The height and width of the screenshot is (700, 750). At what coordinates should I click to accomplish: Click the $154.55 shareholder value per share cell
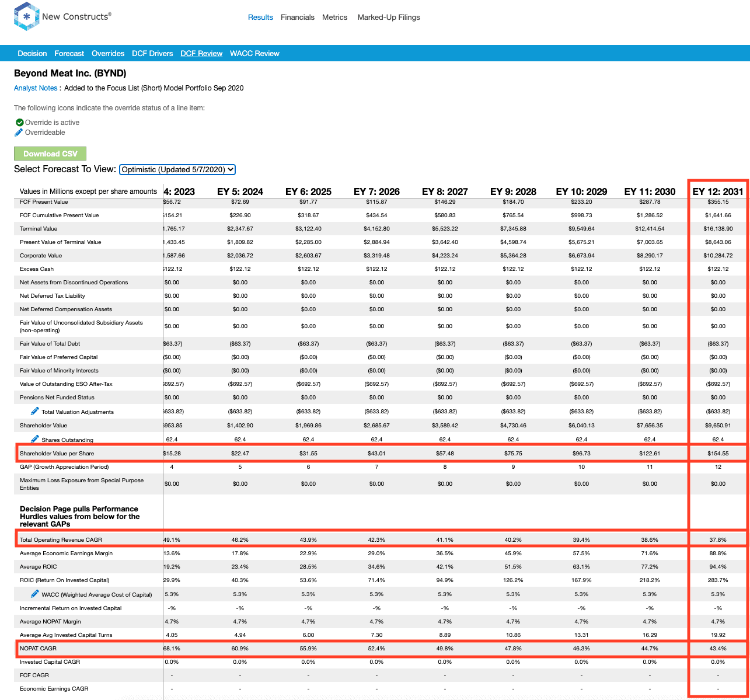pyautogui.click(x=718, y=453)
